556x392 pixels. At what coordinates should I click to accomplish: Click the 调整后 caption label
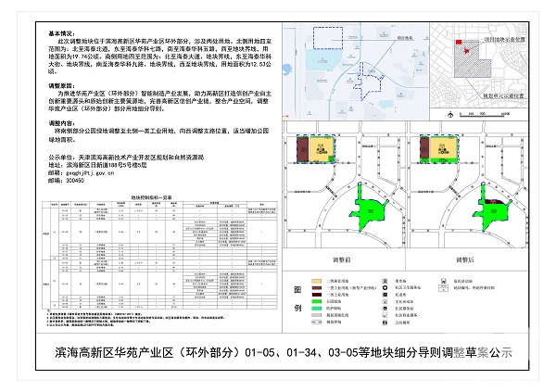point(465,259)
